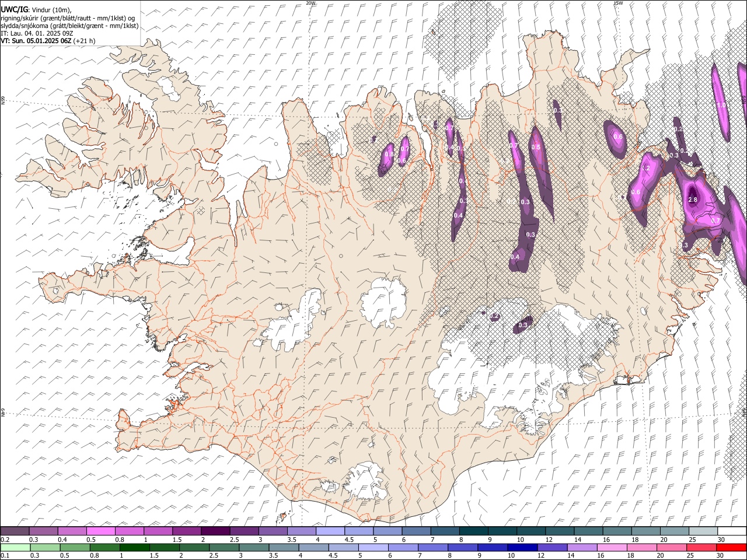Pick the bright pink upper swatch from 0.5 to 0.8
The width and height of the screenshot is (747, 560).
(x=101, y=531)
